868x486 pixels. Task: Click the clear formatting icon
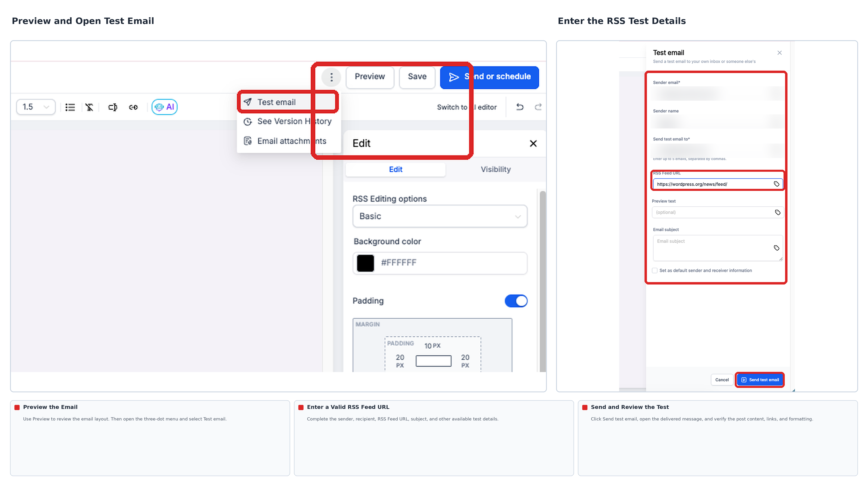[x=89, y=107]
